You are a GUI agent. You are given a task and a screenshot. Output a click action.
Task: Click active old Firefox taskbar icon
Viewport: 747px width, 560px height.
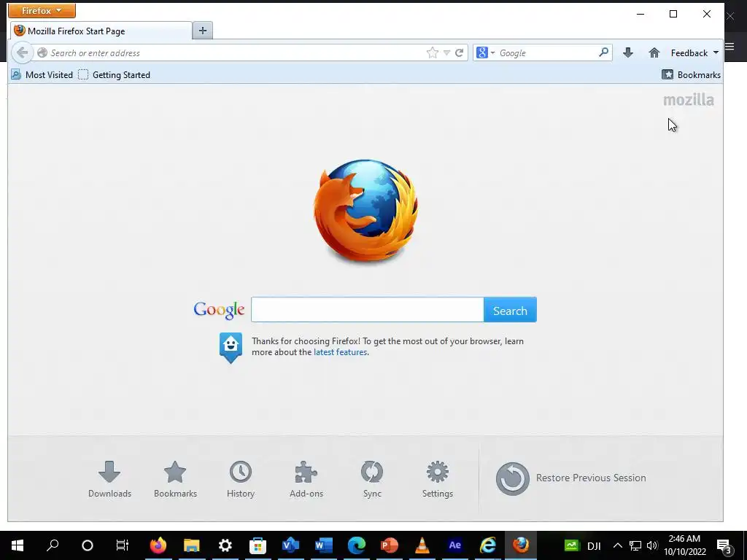[x=521, y=545]
